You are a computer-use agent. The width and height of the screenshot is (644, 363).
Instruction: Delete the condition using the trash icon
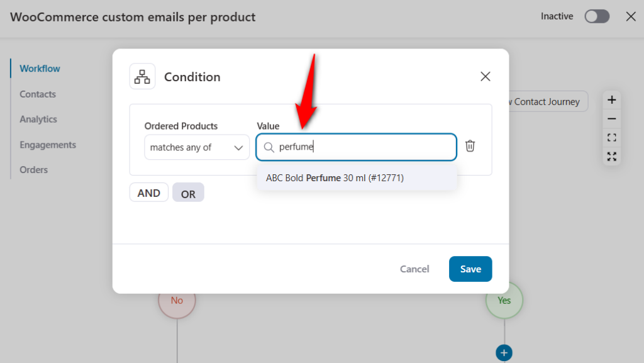(x=469, y=146)
